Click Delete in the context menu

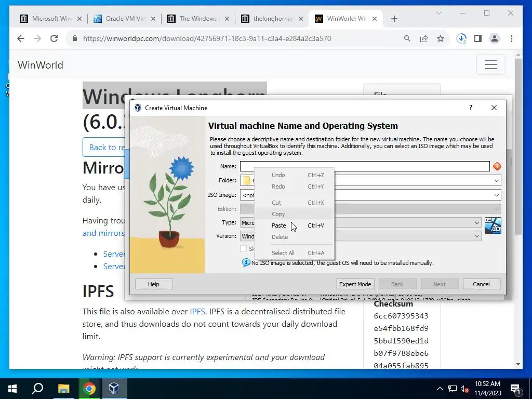point(294,237)
